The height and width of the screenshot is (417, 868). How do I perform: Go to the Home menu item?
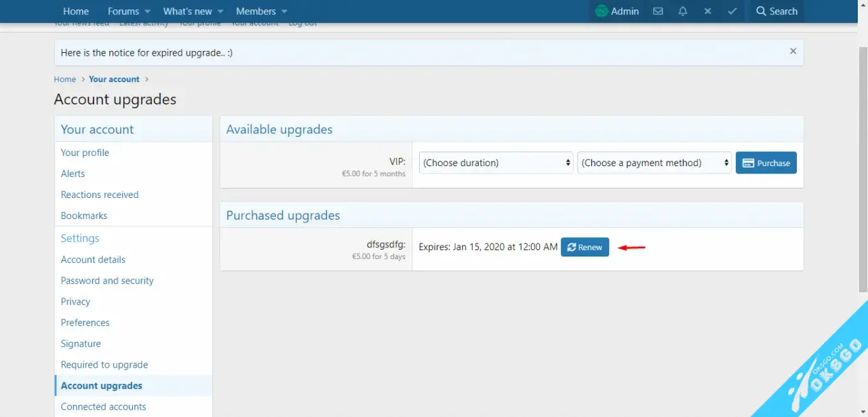(x=76, y=12)
